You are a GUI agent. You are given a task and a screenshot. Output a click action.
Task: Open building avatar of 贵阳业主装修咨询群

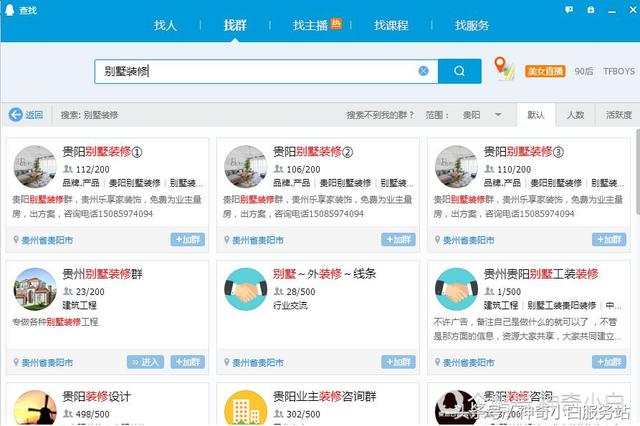pos(246,408)
